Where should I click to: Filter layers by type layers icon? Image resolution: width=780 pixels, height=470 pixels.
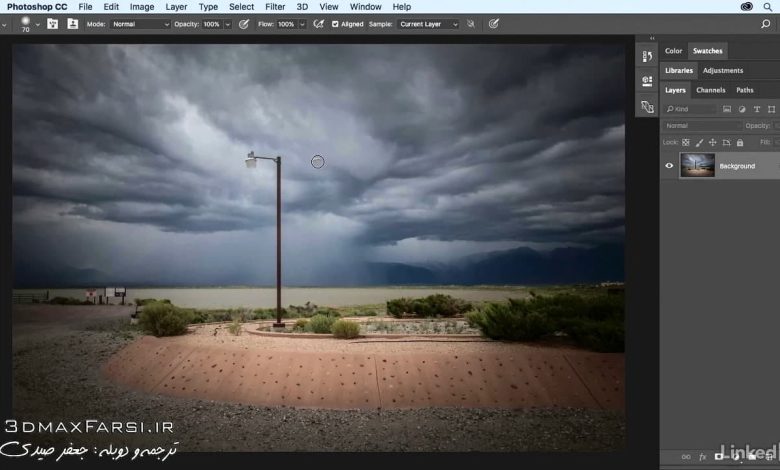(757, 109)
